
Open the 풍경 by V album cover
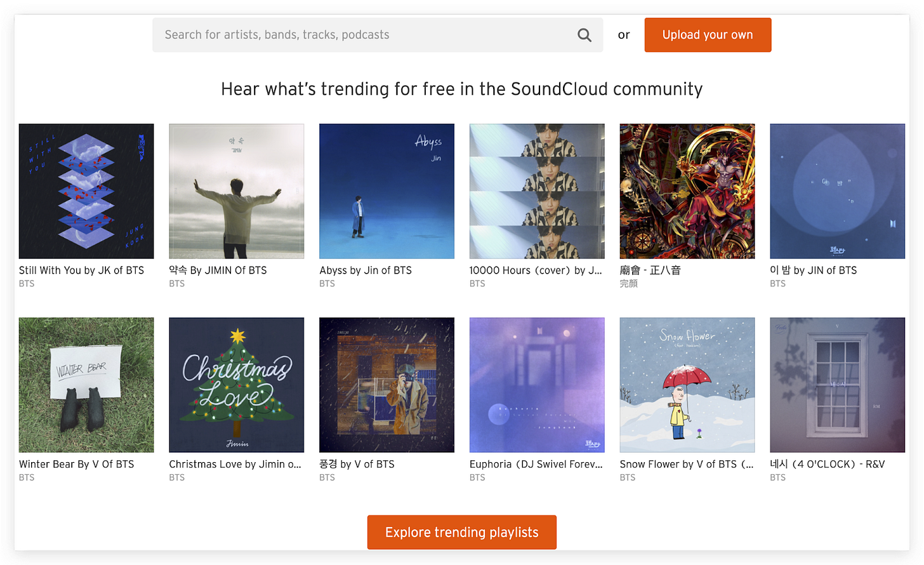click(386, 385)
